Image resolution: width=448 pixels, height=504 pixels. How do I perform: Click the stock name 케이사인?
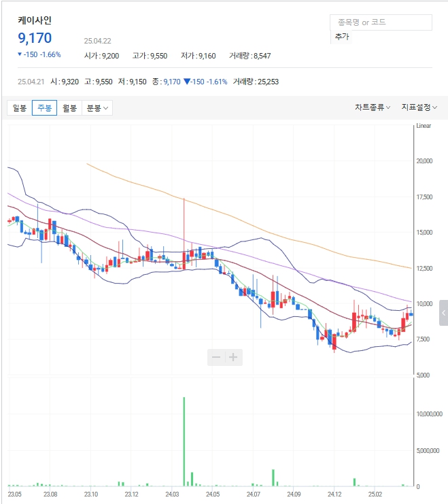click(x=35, y=20)
